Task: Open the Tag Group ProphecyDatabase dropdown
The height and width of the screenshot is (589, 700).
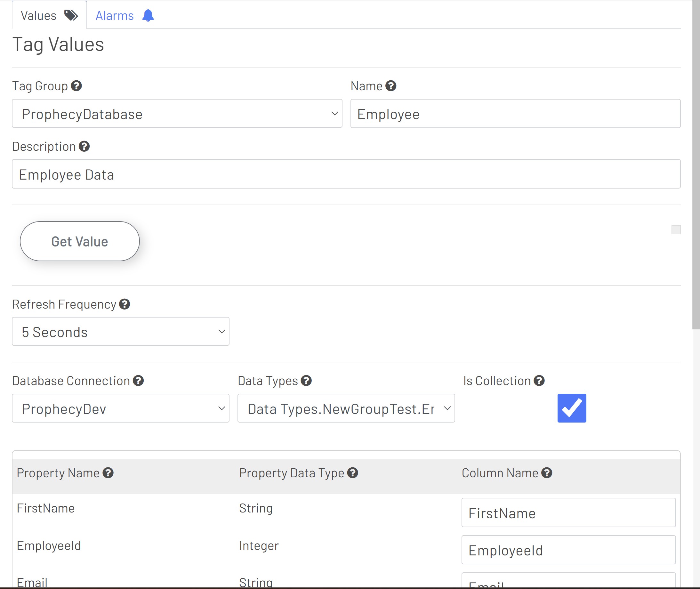Action: [177, 114]
